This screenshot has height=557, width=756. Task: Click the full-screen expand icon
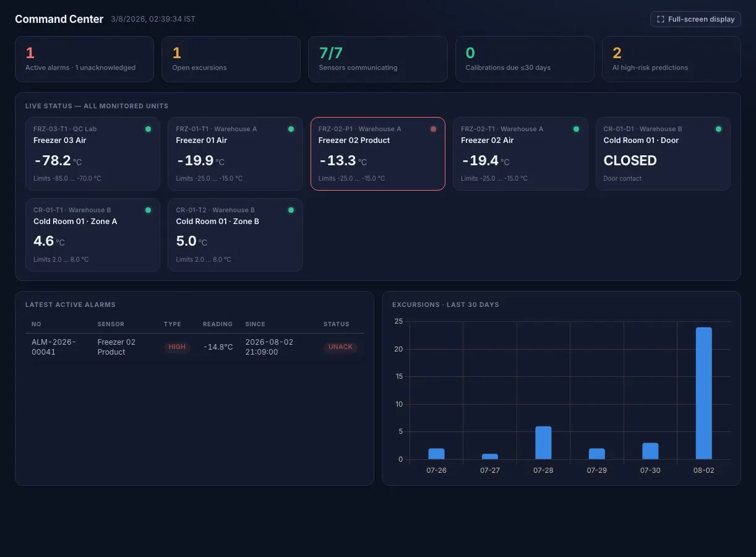coord(661,19)
